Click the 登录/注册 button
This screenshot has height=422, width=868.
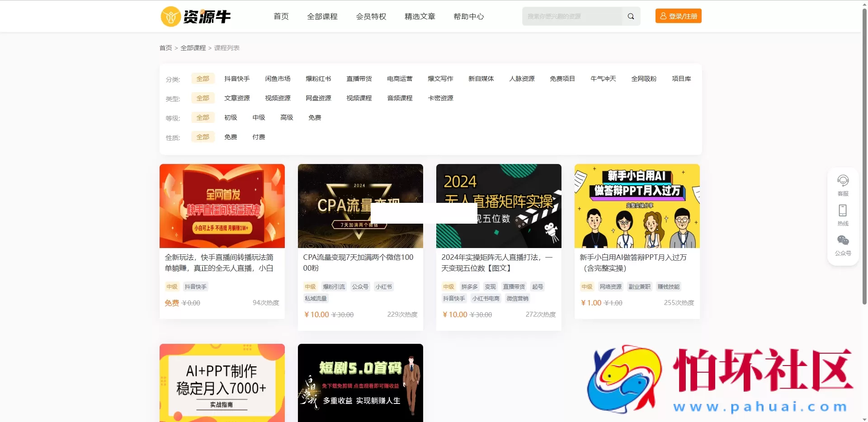point(678,15)
